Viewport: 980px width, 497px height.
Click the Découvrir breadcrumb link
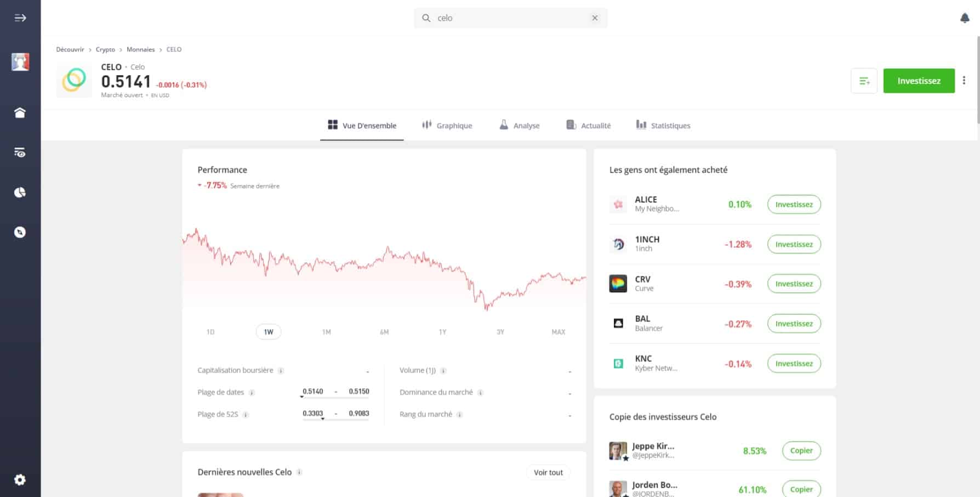tap(70, 49)
